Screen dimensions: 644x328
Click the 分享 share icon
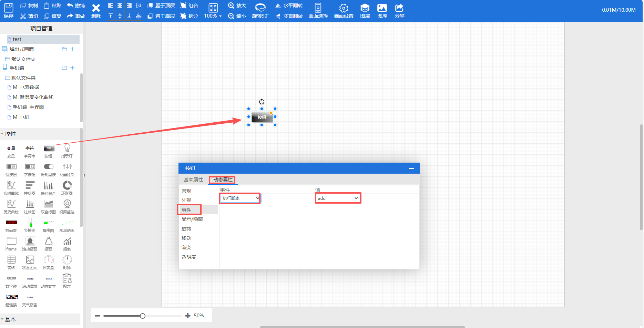click(x=399, y=8)
